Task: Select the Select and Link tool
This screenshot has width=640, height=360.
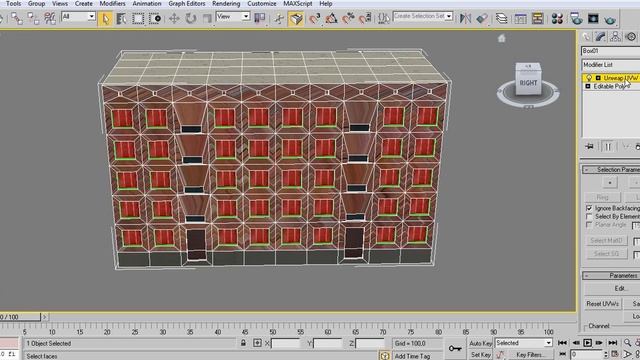Action: [x=17, y=18]
